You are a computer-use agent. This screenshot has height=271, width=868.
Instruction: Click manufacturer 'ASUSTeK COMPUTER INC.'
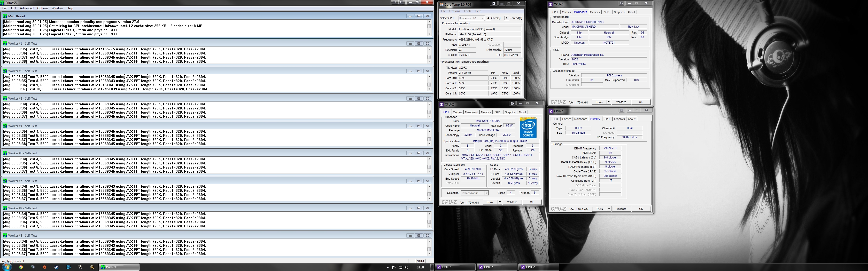(x=609, y=22)
